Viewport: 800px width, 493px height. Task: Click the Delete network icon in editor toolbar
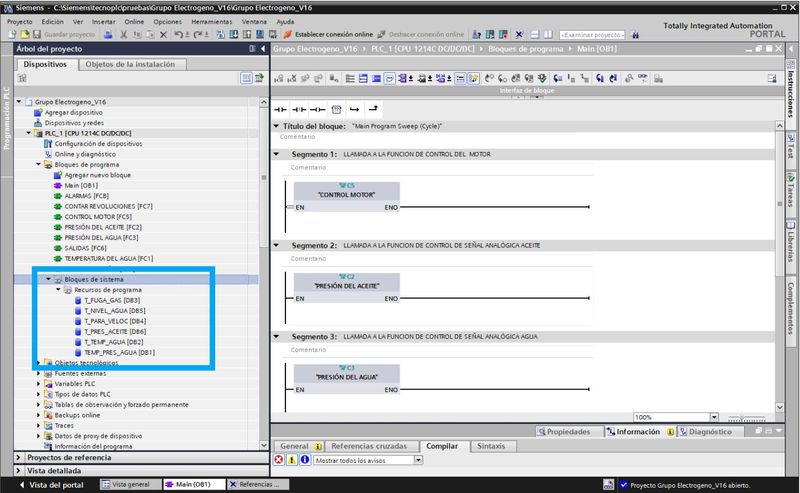pos(292,78)
